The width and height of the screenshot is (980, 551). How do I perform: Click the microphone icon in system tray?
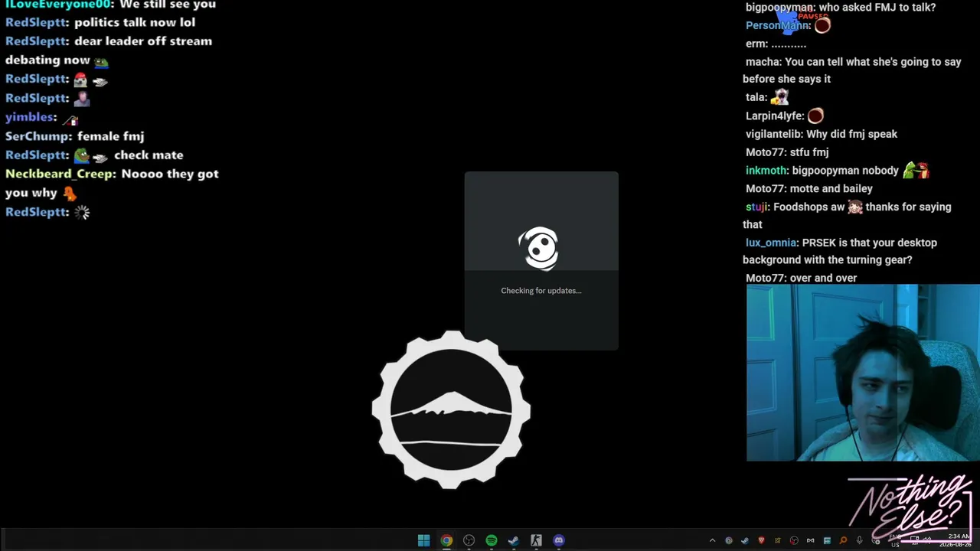[860, 541]
